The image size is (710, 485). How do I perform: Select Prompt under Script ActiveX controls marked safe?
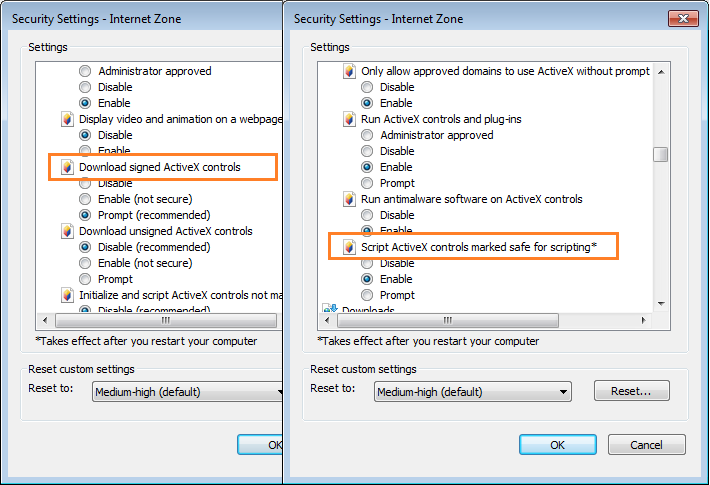pyautogui.click(x=367, y=295)
